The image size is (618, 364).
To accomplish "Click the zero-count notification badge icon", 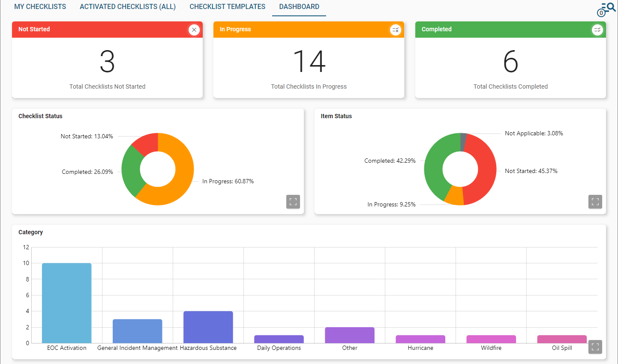I will [601, 13].
